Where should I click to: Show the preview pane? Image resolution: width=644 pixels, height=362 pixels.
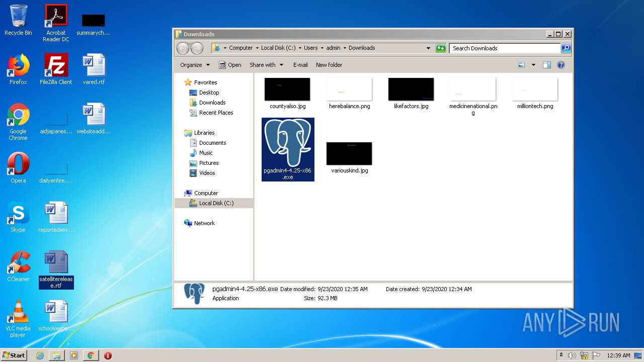pos(547,65)
